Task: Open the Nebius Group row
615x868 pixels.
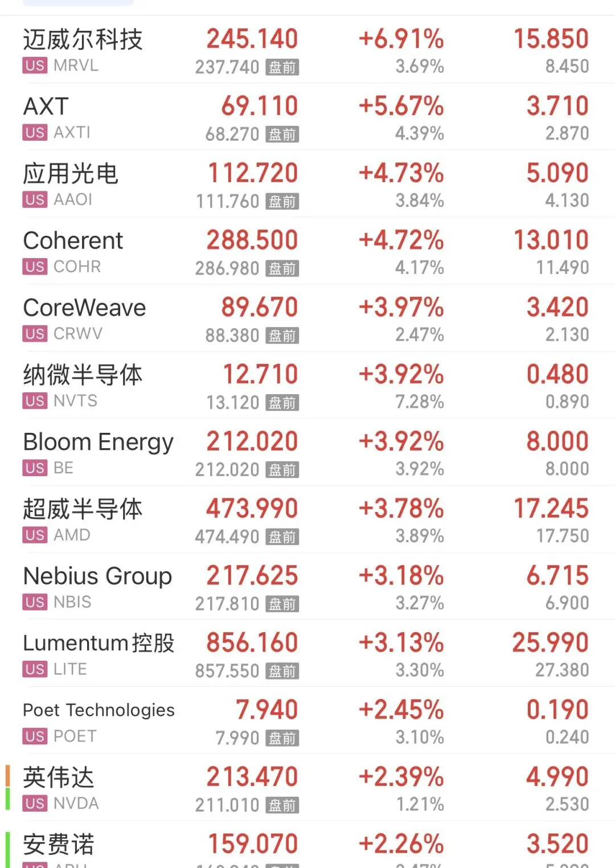Action: (307, 587)
